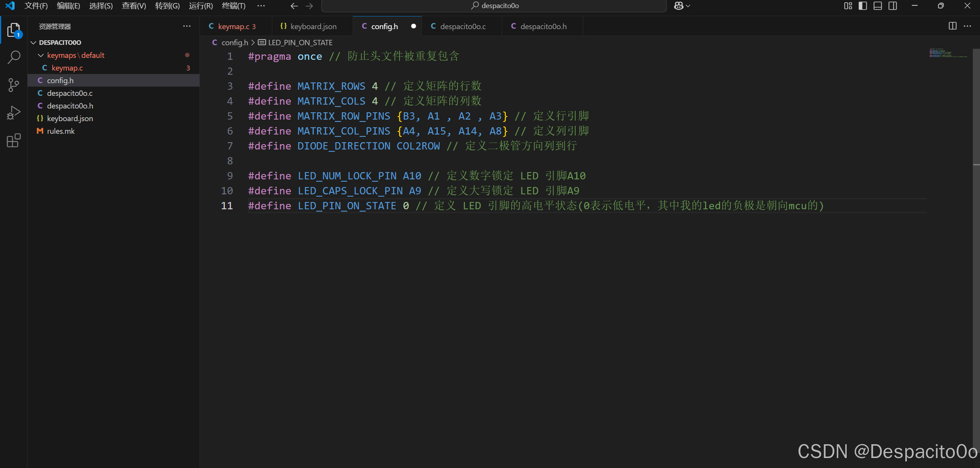Image resolution: width=980 pixels, height=468 pixels.
Task: Click the Explorer files icon
Action: 14,30
